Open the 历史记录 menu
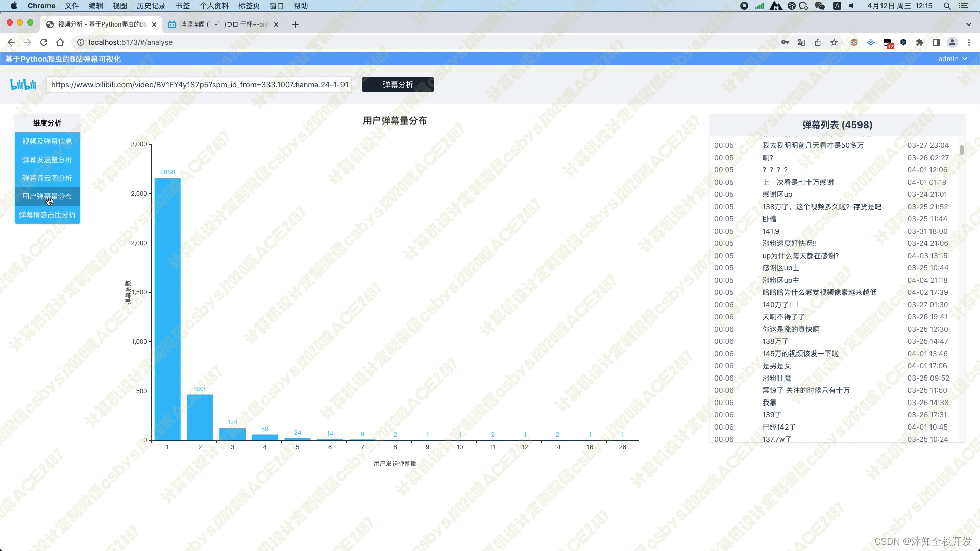Image resolution: width=980 pixels, height=551 pixels. [151, 6]
